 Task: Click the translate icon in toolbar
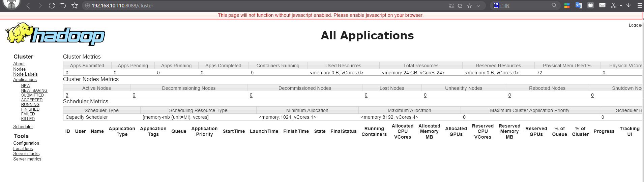pos(579,5)
